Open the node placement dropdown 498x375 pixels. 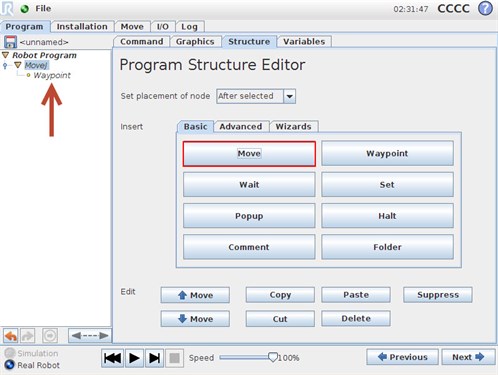(x=289, y=96)
